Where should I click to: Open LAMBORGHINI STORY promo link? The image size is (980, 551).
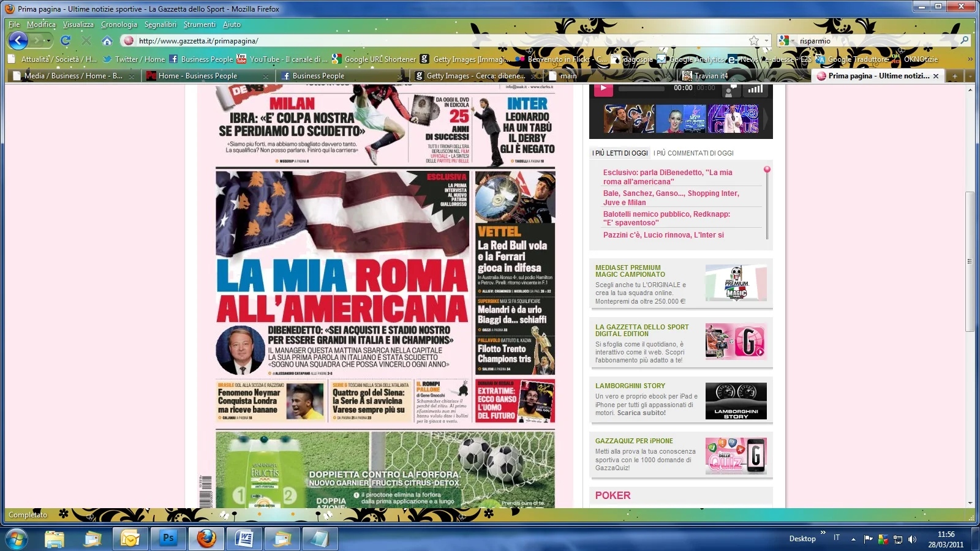pos(630,386)
